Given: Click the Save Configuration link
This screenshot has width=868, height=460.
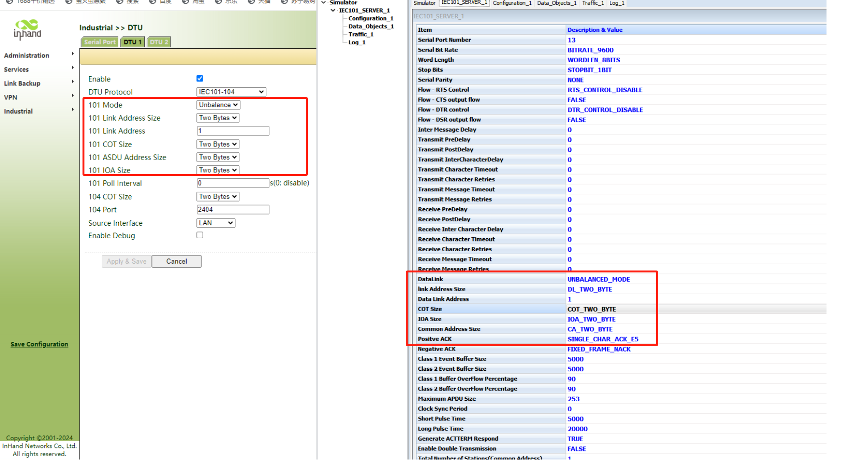Looking at the screenshot, I should click(x=40, y=344).
